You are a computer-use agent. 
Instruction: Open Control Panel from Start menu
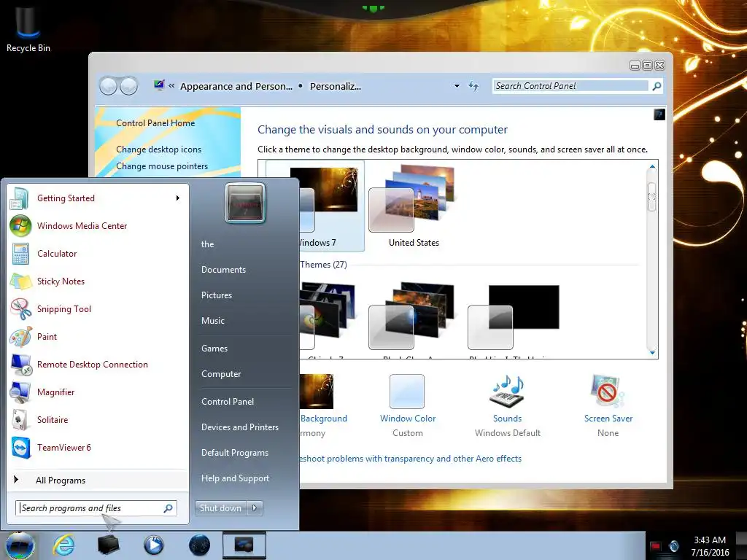tap(228, 402)
